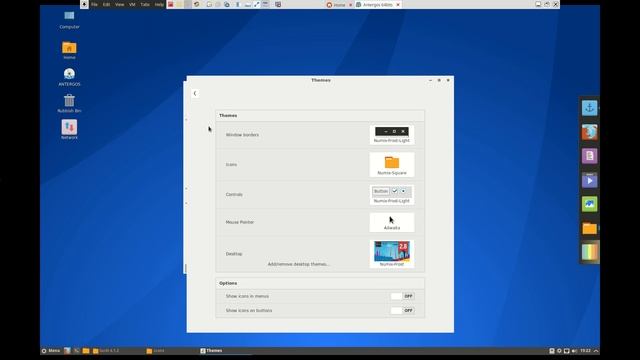
Task: Open the Menu button on the panel
Action: (51, 351)
